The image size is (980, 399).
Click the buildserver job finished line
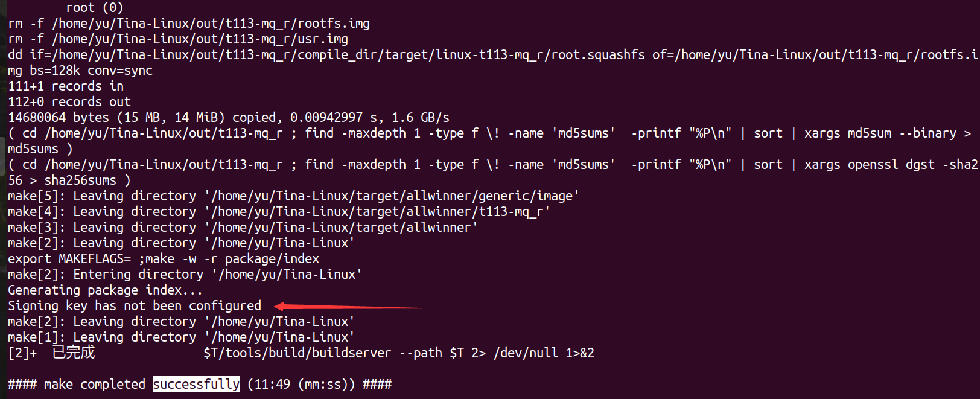coord(301,353)
